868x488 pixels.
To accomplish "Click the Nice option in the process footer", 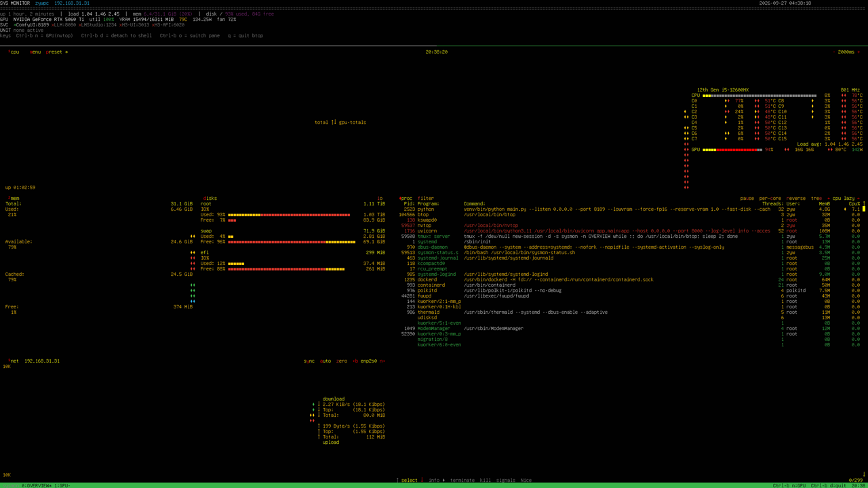I will (x=526, y=481).
